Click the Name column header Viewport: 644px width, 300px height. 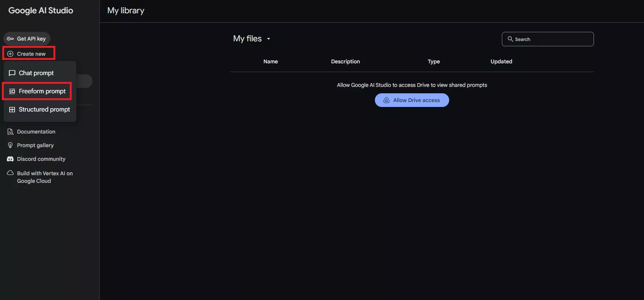[271, 61]
